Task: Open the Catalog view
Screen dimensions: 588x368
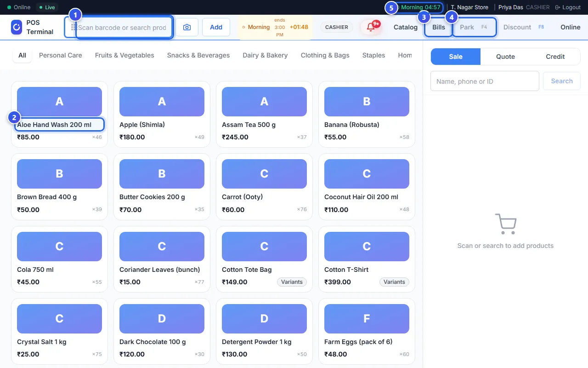Action: point(406,27)
